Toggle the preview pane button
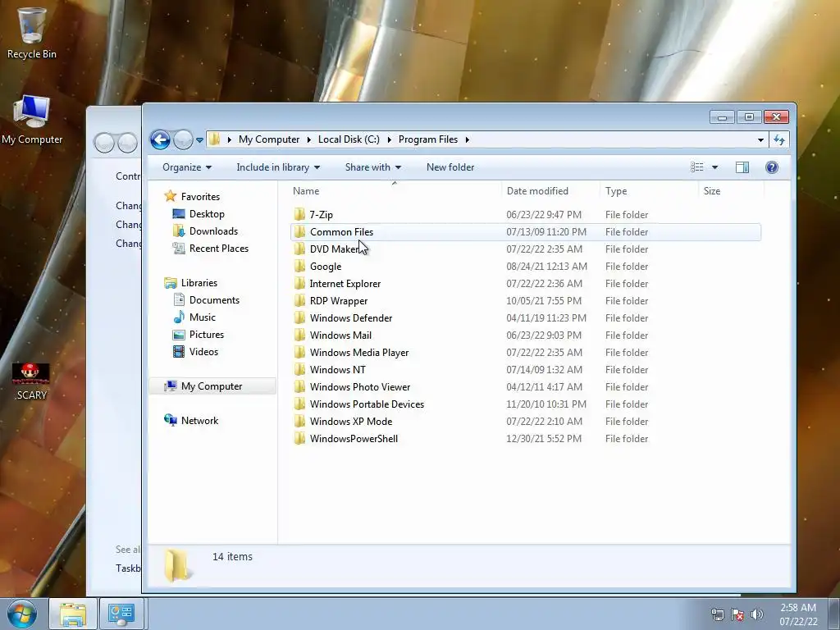Viewport: 840px width, 630px height. (742, 167)
